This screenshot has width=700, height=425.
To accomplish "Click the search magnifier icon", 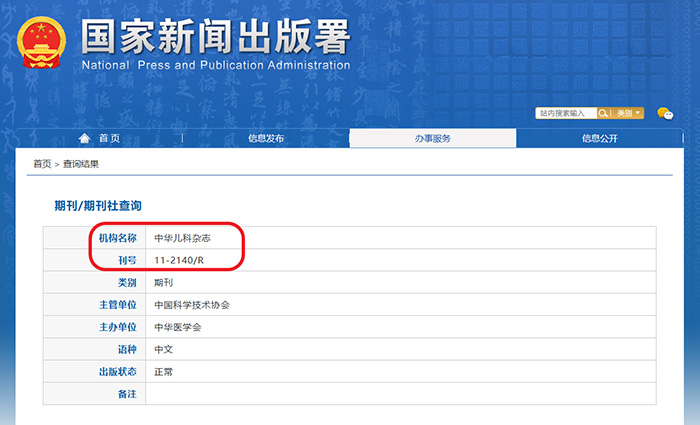I will point(604,113).
